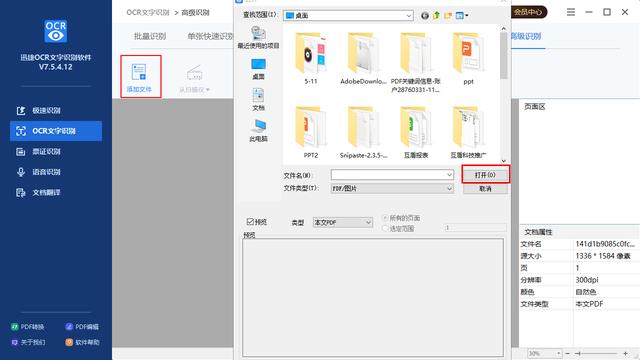
Task: Click the 取消 cancel button
Action: (x=485, y=189)
